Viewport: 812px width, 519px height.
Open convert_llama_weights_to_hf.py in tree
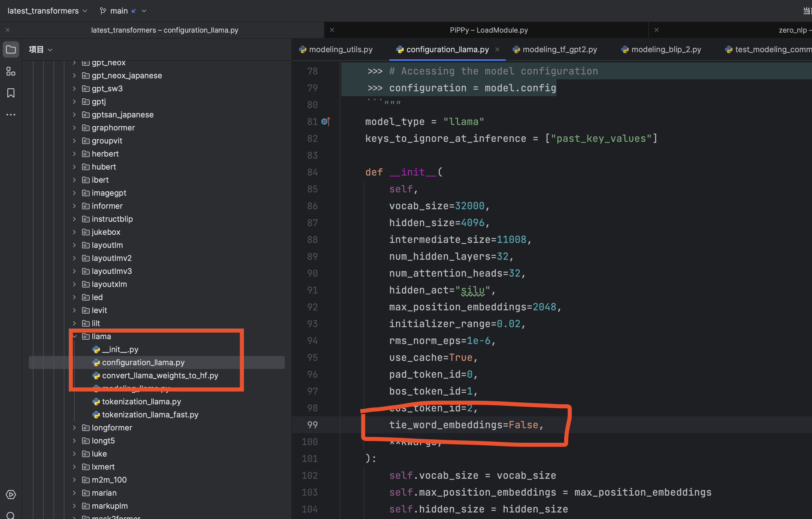coord(160,375)
